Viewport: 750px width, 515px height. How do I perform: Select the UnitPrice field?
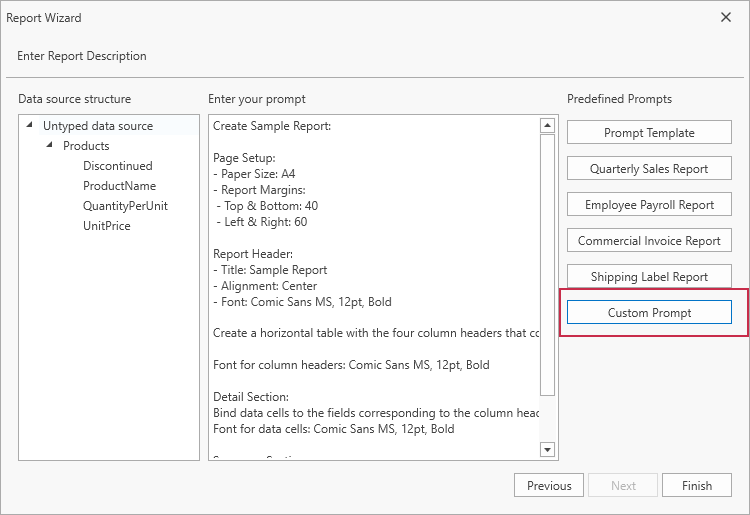106,226
